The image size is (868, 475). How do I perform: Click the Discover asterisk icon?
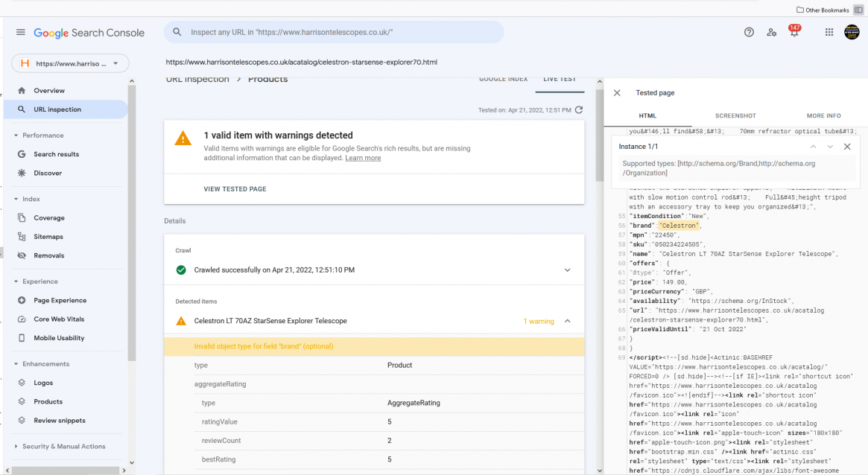click(x=22, y=173)
